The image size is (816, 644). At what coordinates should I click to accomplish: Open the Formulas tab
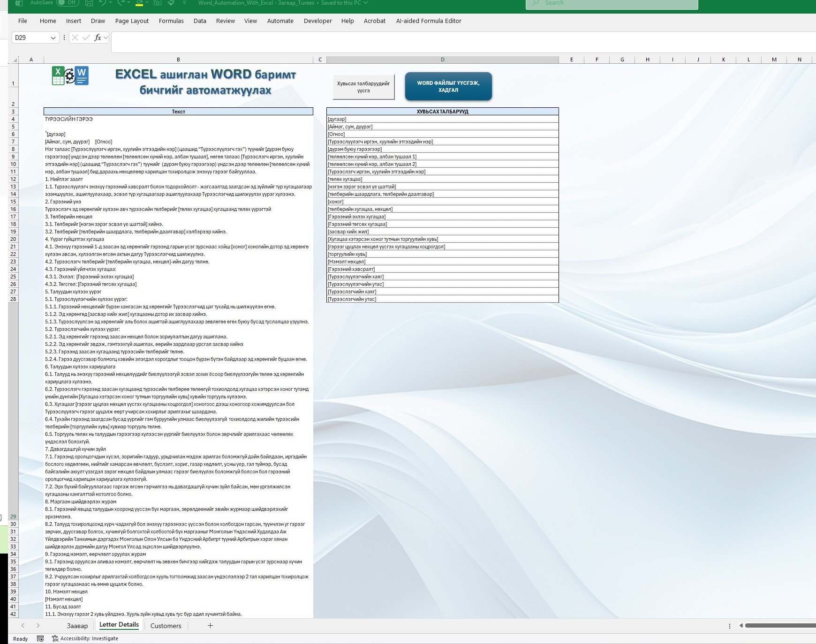coord(171,21)
